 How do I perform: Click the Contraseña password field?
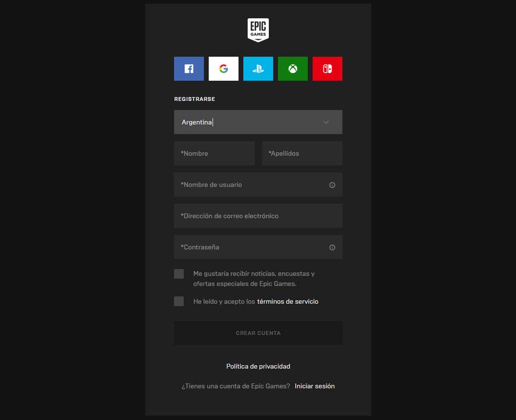click(x=258, y=247)
